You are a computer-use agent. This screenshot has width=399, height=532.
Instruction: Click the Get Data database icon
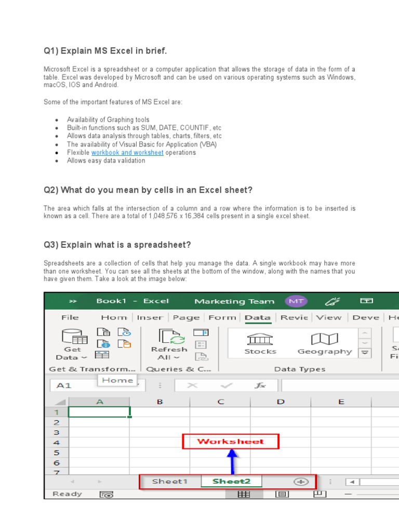[75, 336]
